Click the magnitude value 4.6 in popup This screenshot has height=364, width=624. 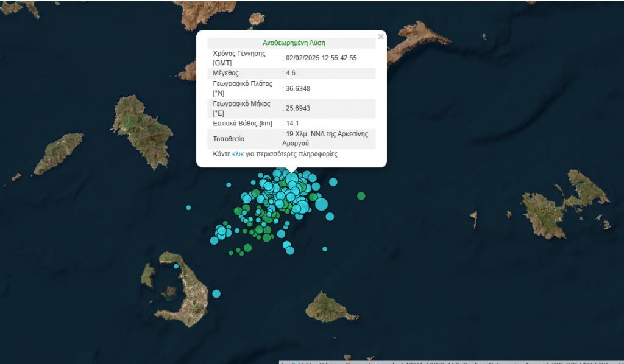[x=291, y=73]
